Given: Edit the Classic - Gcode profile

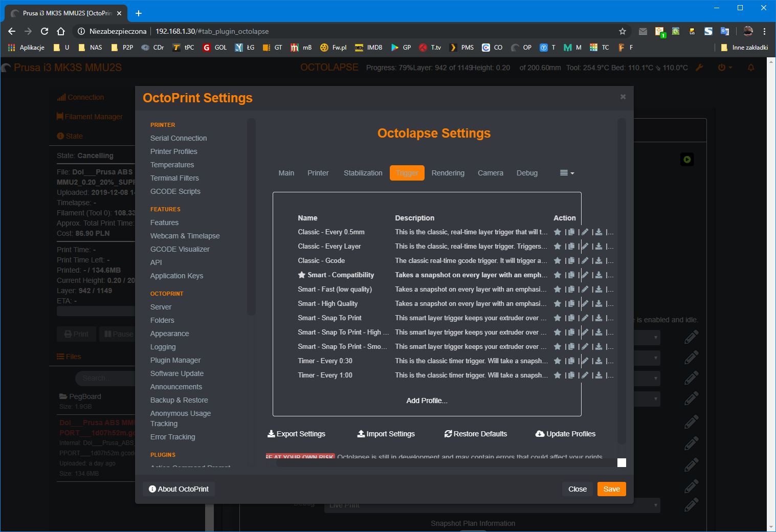Looking at the screenshot, I should (585, 260).
